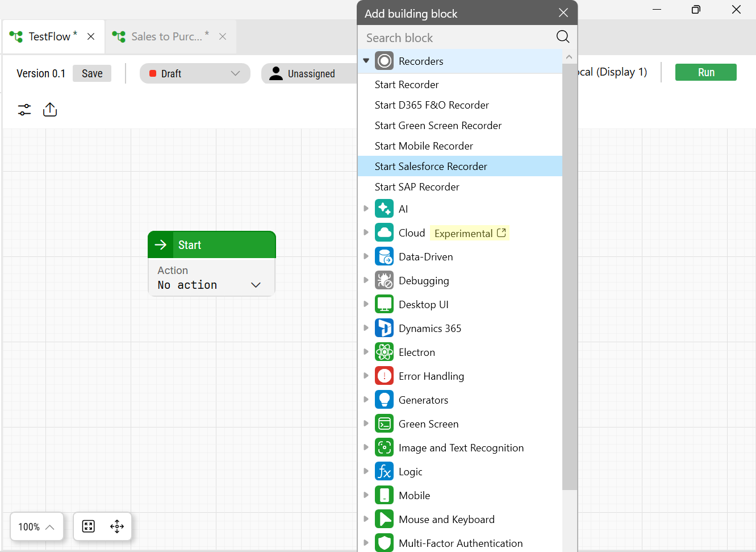The image size is (756, 552).
Task: Click the export flow upload icon
Action: (50, 110)
